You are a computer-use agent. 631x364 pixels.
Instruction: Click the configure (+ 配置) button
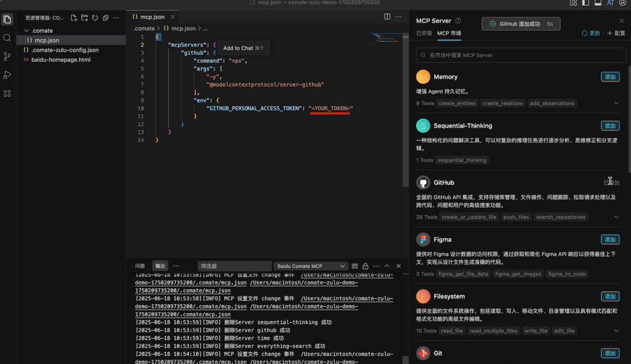(x=616, y=33)
